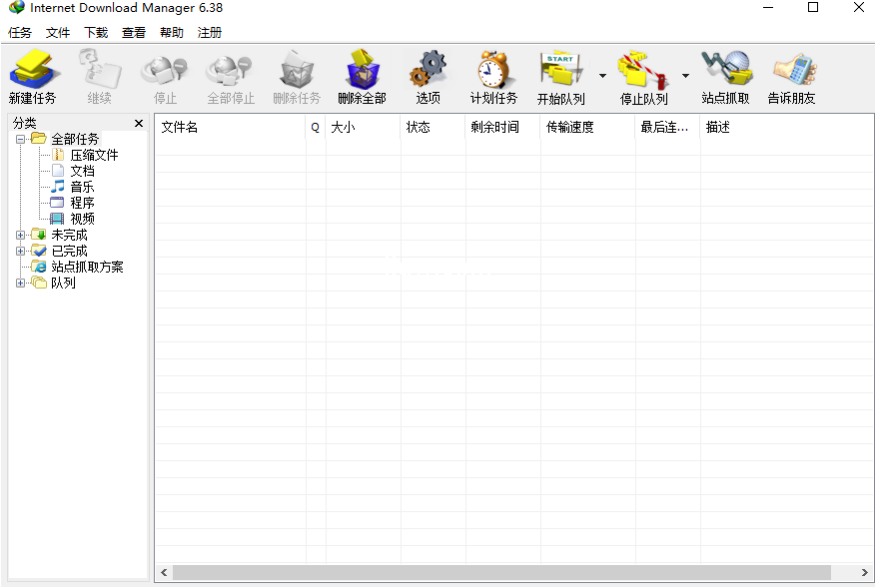Sort by 剩余时间 column header

point(503,127)
